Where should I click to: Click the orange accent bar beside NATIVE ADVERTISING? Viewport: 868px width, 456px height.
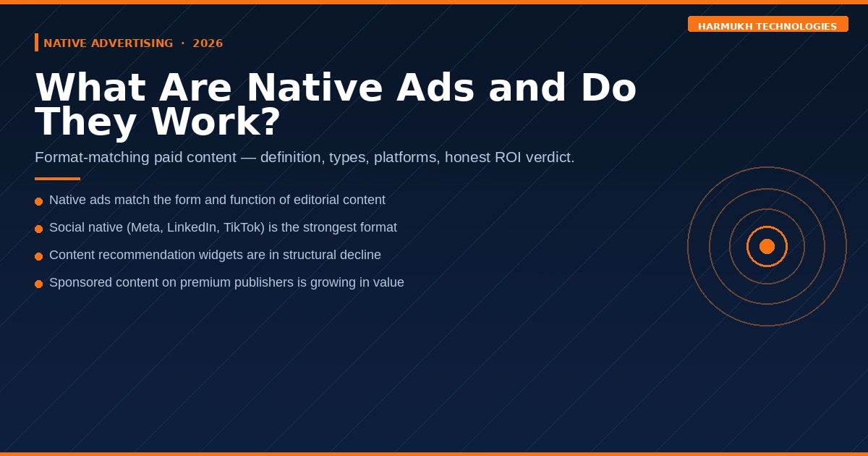[x=37, y=43]
